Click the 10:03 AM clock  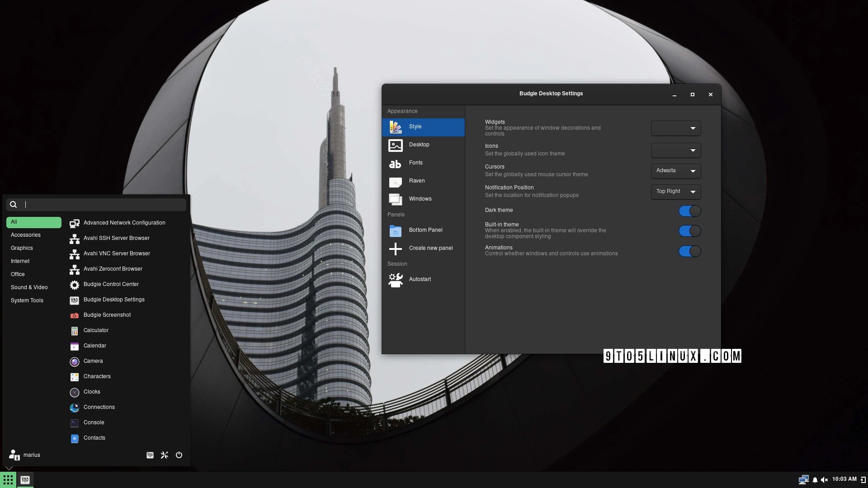(x=844, y=479)
